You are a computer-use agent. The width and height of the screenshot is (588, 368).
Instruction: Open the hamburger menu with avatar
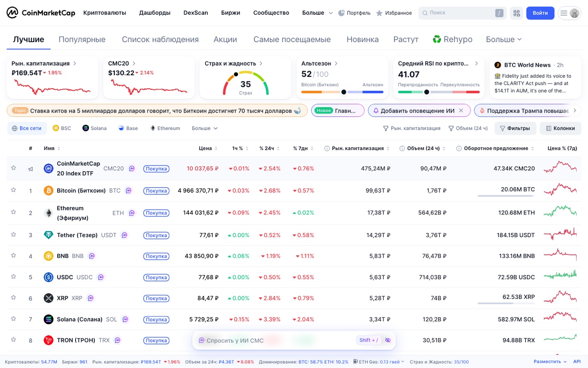tap(570, 13)
